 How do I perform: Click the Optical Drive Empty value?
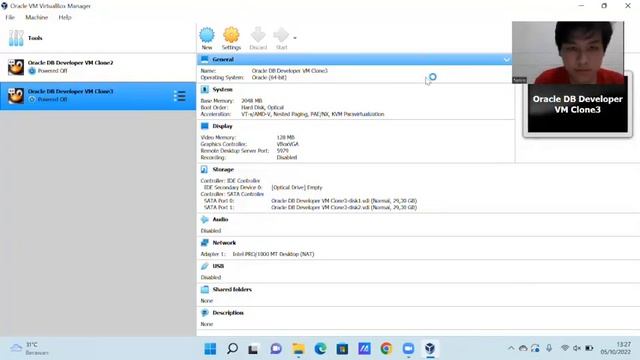[297, 187]
